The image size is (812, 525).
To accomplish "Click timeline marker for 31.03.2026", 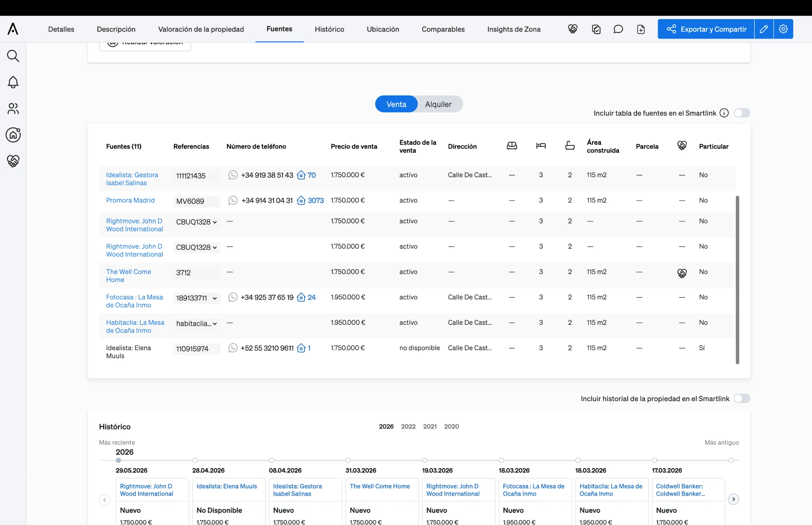I will pos(348,460).
